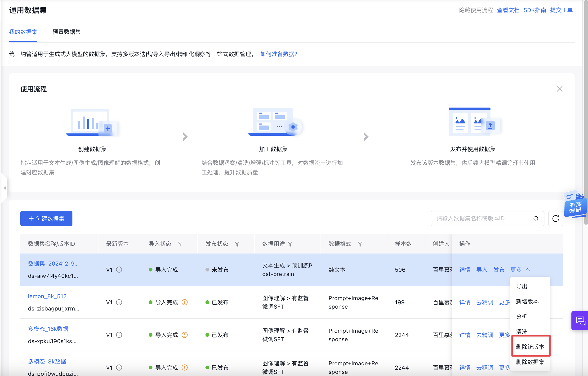Open dataset lemon_8k_512 link

pyautogui.click(x=47, y=296)
